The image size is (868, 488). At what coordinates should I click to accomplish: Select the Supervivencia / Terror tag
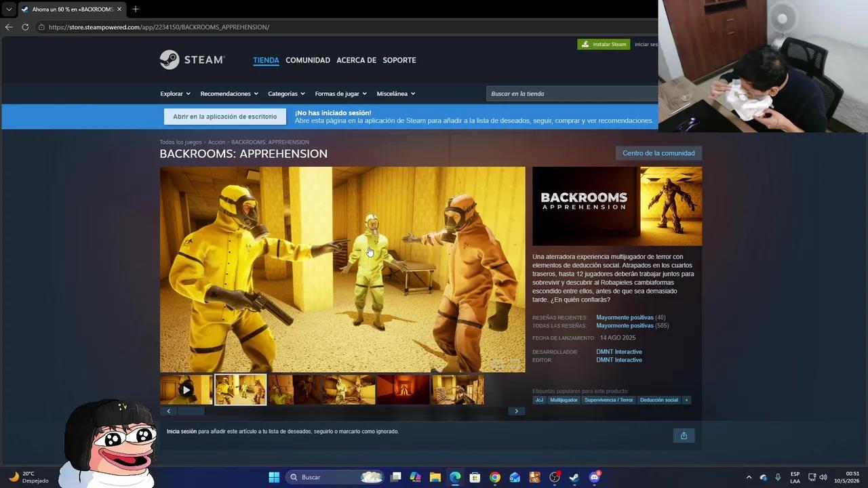pyautogui.click(x=608, y=400)
